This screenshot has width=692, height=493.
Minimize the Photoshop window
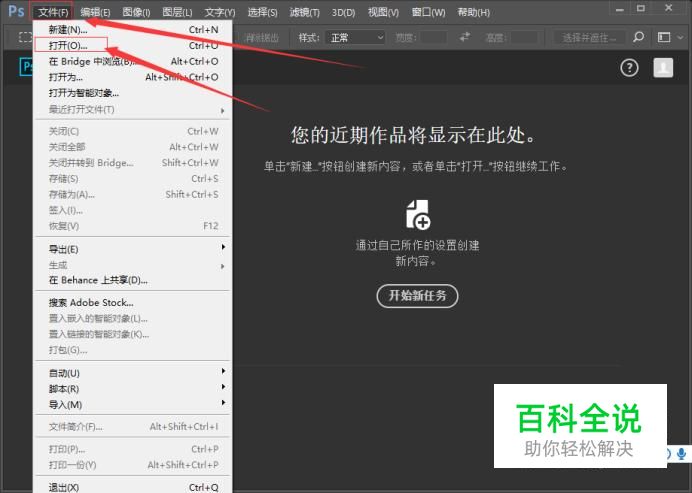click(620, 9)
